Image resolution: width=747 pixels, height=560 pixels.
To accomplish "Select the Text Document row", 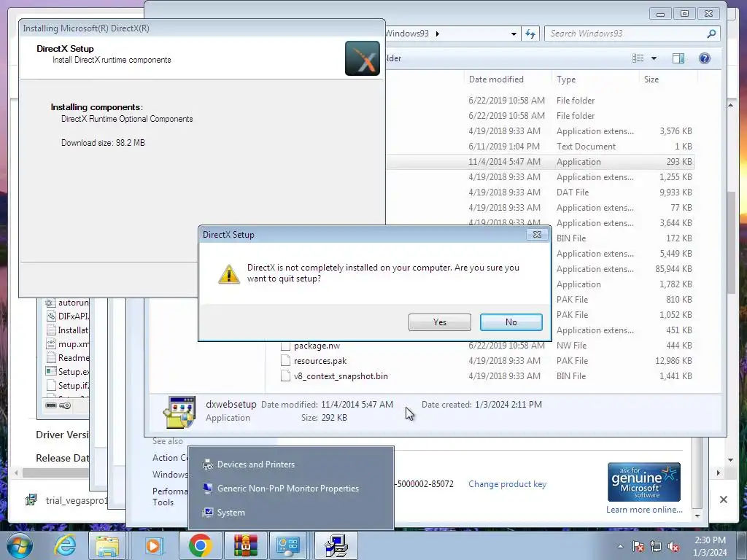I will coord(541,147).
